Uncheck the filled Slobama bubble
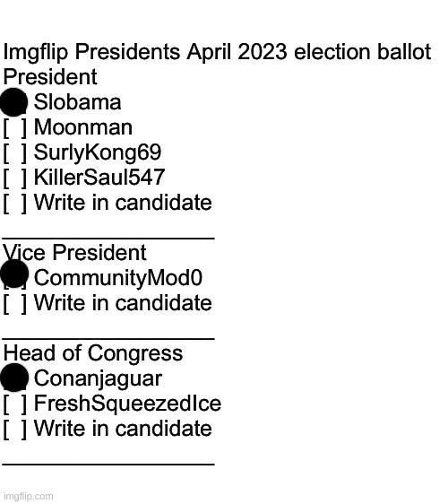Viewport: 448px width, 504px height. click(13, 102)
